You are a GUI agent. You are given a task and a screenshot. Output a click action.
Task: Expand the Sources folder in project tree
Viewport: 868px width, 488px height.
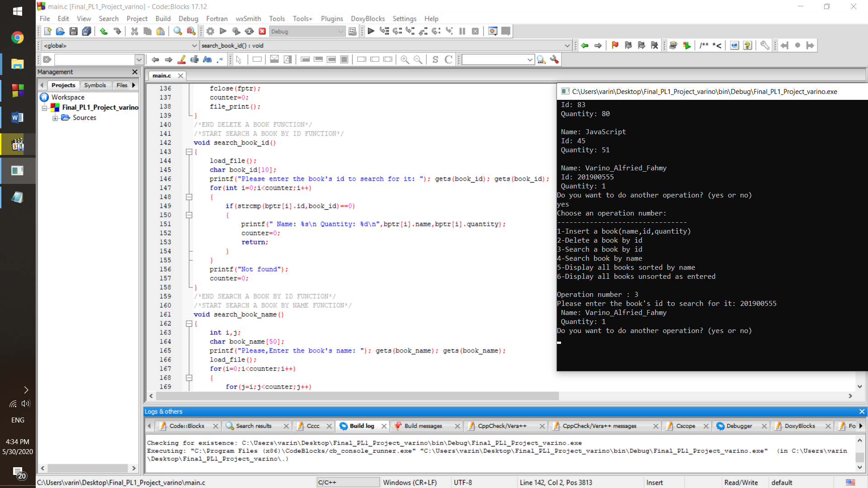pyautogui.click(x=55, y=118)
